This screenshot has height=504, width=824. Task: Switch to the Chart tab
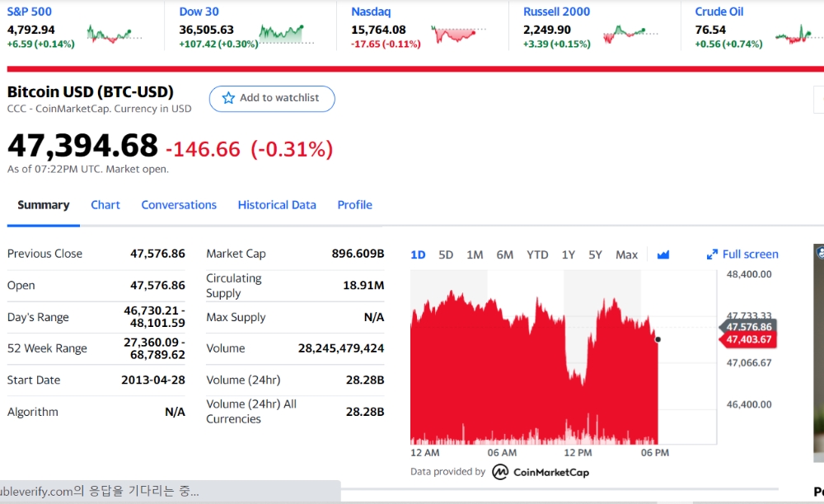(x=105, y=205)
